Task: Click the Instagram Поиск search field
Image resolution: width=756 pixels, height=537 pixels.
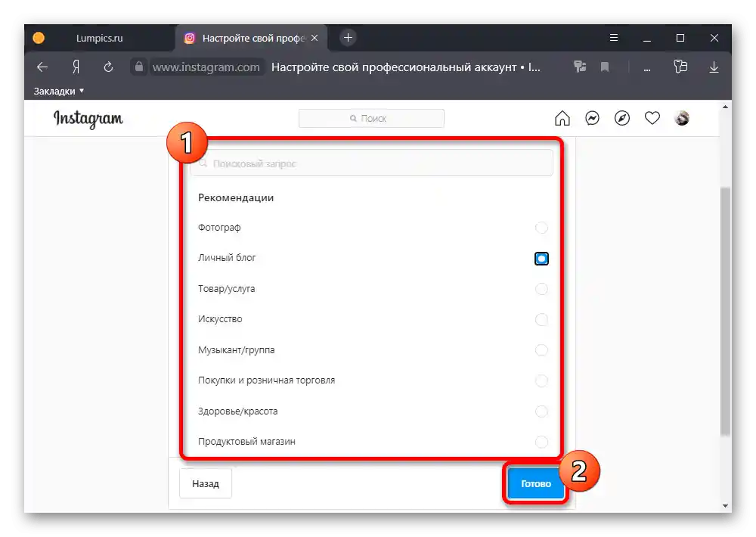Action: [371, 118]
